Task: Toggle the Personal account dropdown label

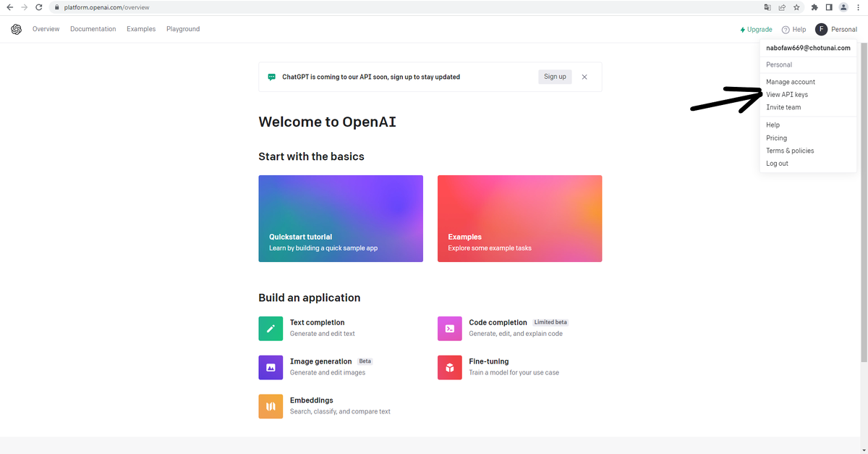Action: [x=844, y=30]
